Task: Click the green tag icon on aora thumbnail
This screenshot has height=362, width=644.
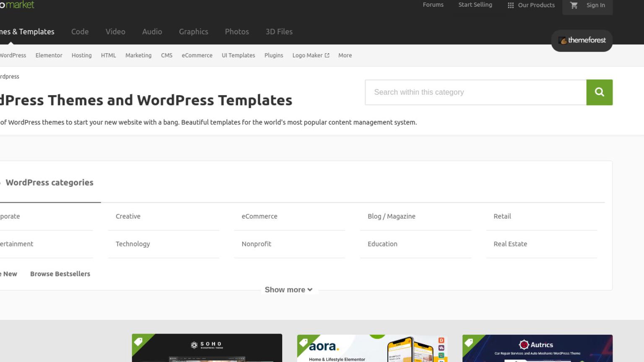Action: point(304,342)
